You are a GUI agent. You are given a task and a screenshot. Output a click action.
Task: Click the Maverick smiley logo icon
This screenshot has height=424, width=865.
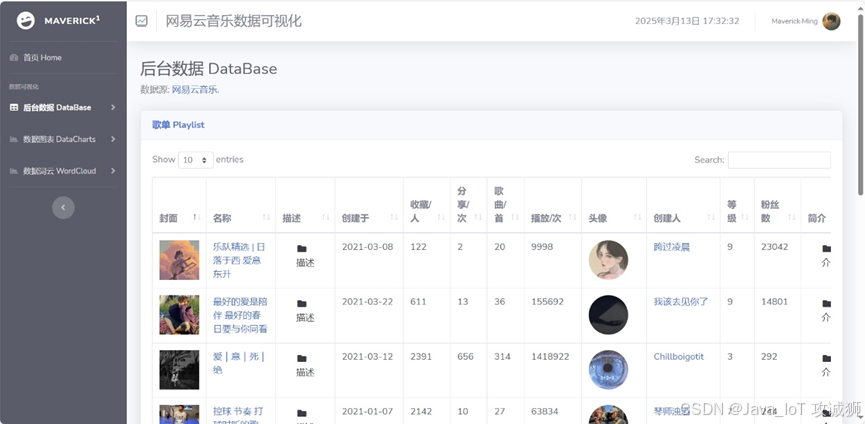25,20
